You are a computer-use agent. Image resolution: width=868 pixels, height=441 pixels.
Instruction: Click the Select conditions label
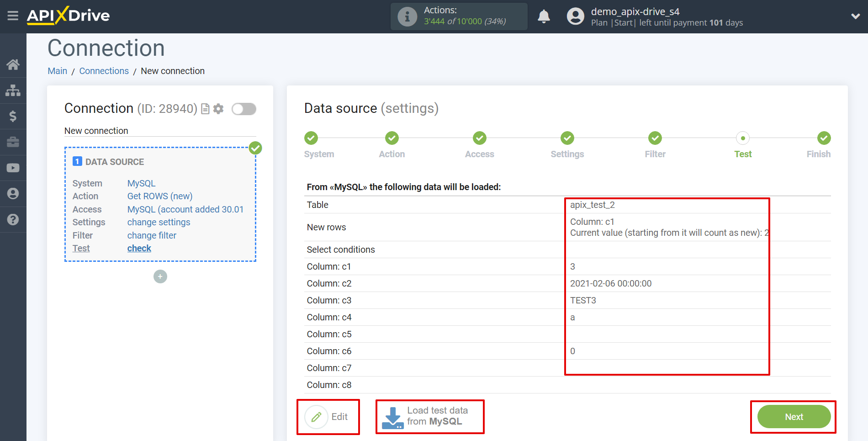(x=340, y=250)
